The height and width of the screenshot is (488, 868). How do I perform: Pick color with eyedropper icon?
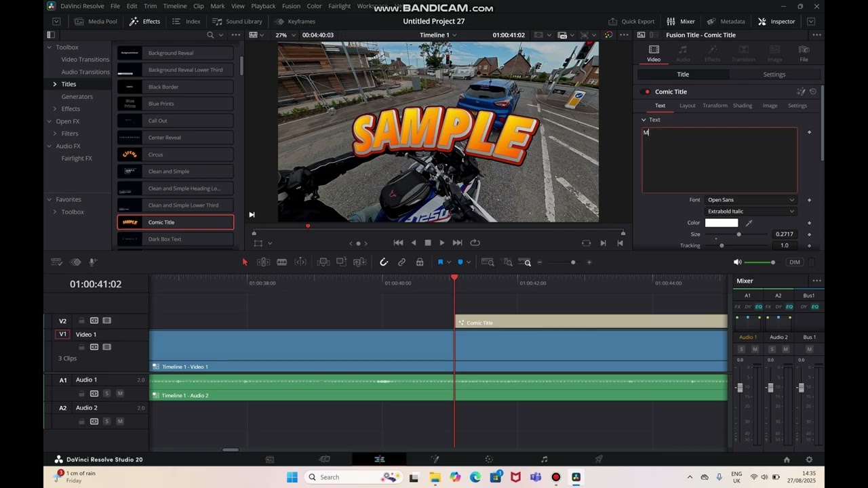point(749,223)
